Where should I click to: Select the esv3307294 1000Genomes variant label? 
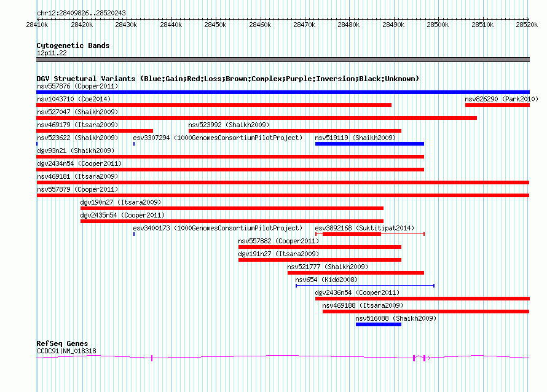pyautogui.click(x=218, y=138)
